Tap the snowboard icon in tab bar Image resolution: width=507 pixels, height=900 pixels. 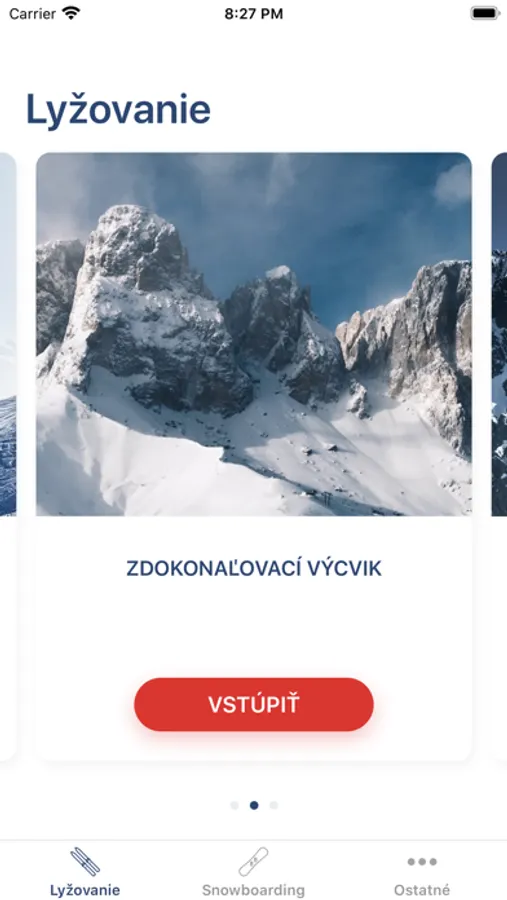(x=253, y=862)
